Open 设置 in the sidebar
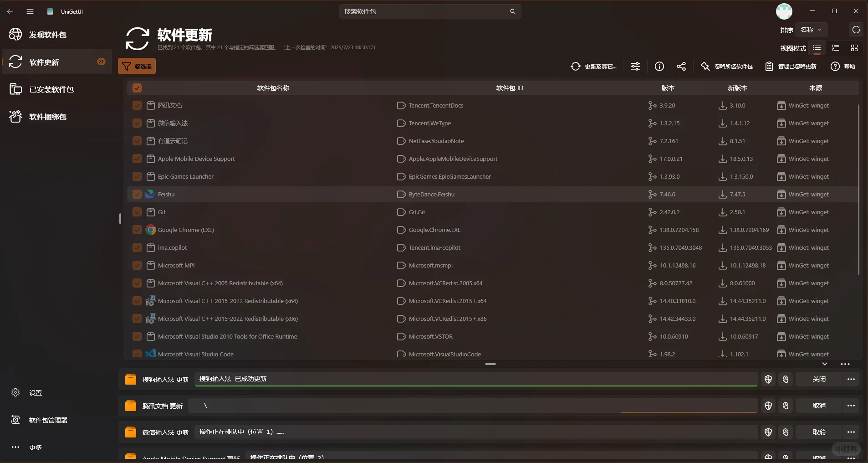The height and width of the screenshot is (463, 868). 57,393
